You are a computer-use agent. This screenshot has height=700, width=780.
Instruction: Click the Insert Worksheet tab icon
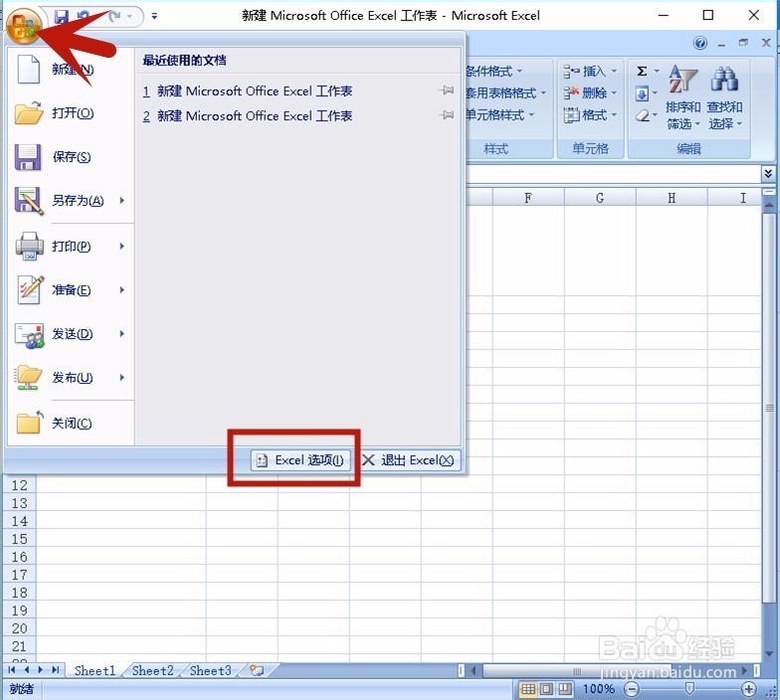point(257,670)
